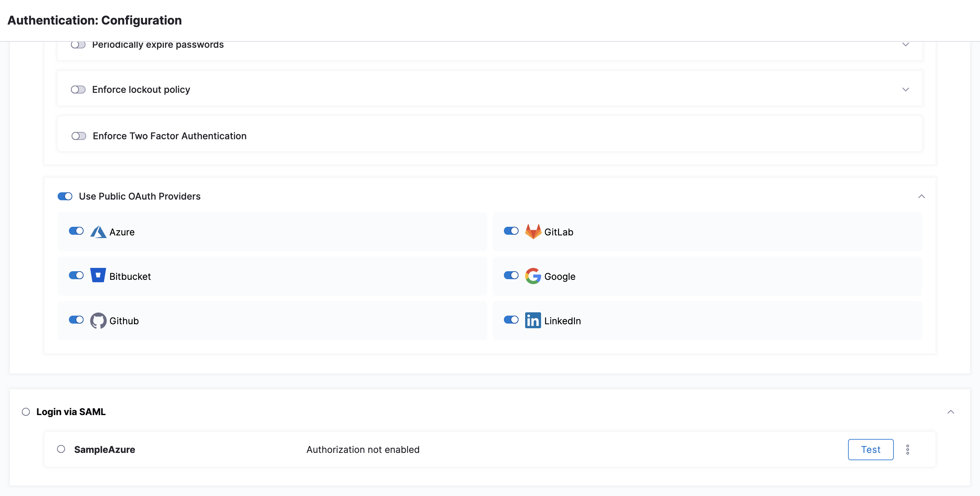
Task: Click the Bitbucket bucket logo icon
Action: 98,276
